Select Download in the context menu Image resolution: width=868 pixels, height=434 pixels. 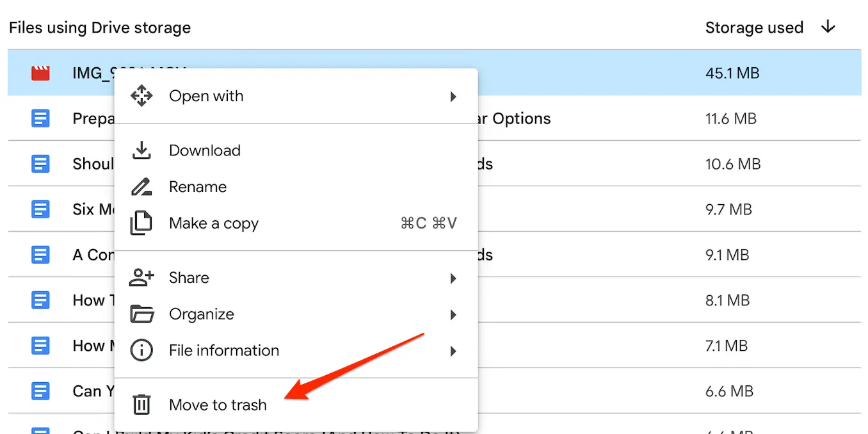click(204, 150)
